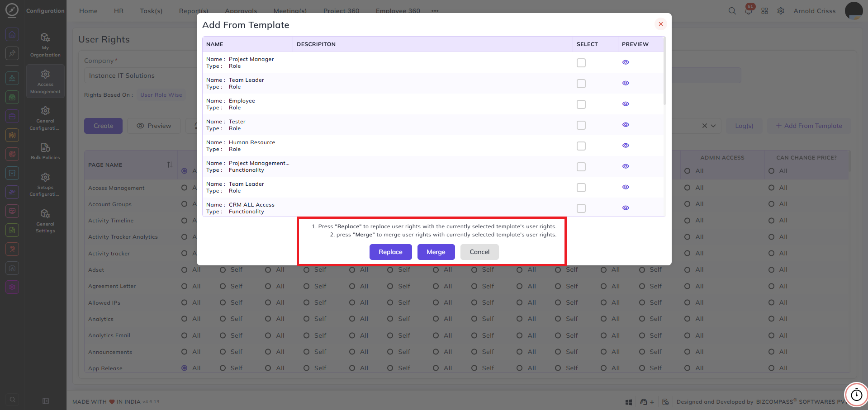This screenshot has height=410, width=868.
Task: Preview the Human Resource template
Action: pos(626,146)
